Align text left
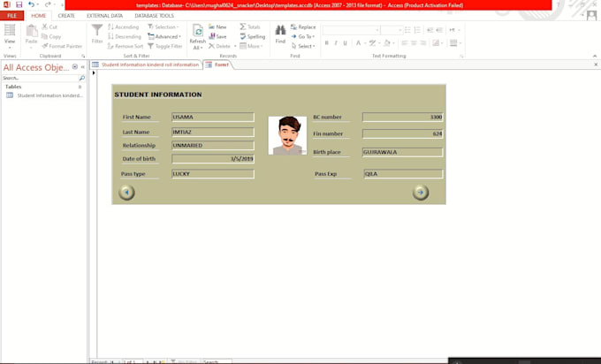This screenshot has height=364, width=601. tap(405, 43)
